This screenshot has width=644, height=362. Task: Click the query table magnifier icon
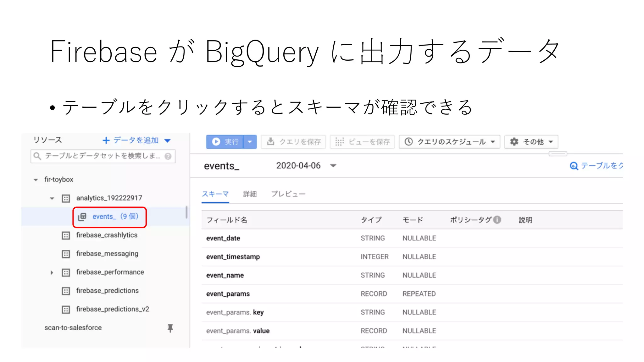coord(574,166)
